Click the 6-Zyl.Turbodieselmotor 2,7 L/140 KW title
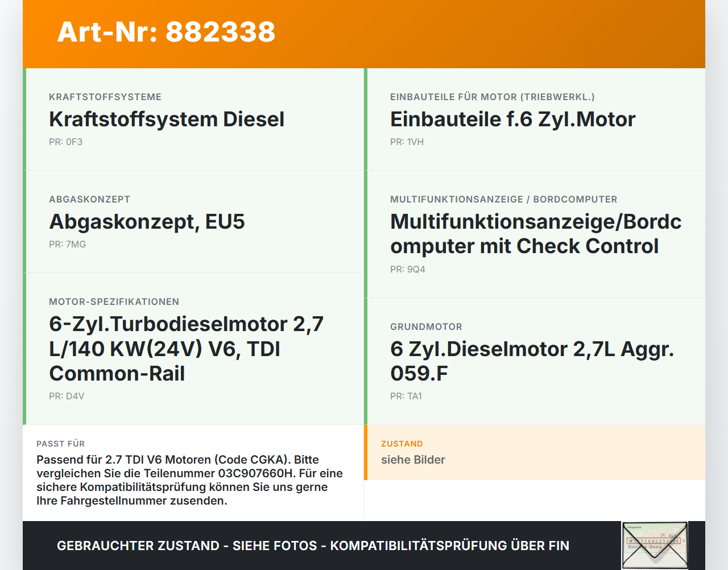The image size is (728, 570). 186,349
